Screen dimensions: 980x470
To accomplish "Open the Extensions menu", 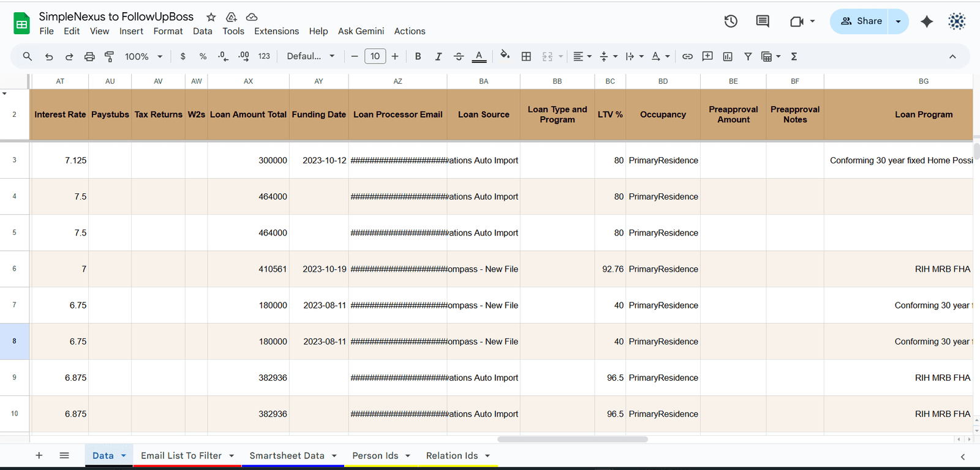I will [x=276, y=31].
